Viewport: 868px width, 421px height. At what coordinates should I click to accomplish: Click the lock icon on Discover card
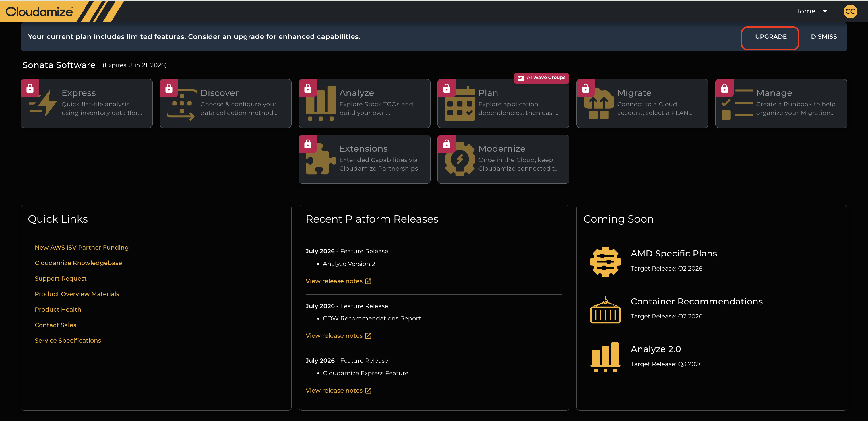[169, 88]
